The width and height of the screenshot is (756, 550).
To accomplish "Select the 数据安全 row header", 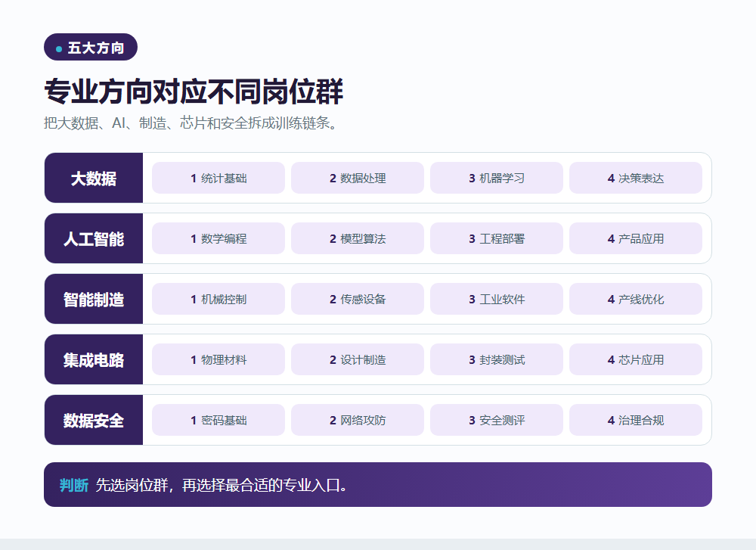I will click(94, 420).
